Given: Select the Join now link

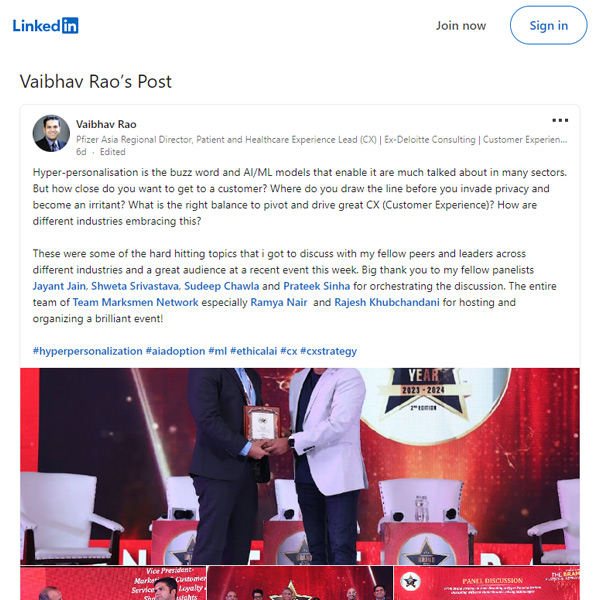Looking at the screenshot, I should coord(461,26).
